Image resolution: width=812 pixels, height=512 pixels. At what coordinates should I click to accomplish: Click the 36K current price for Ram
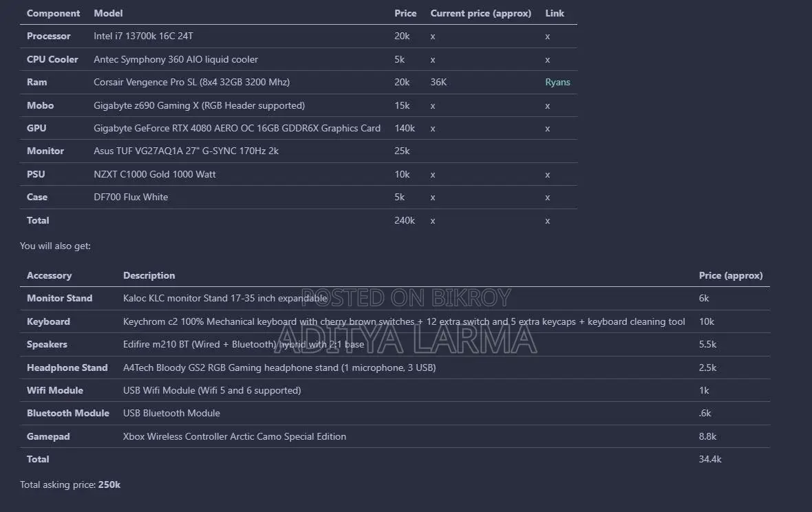coord(438,83)
